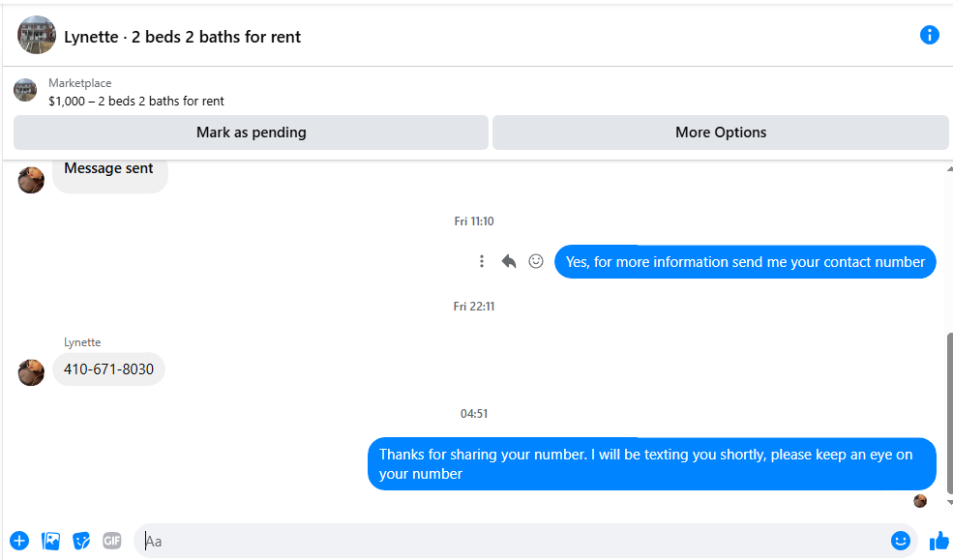This screenshot has width=953, height=560.
Task: Click the chat title "Lynette · 2 beds 2 baths"
Action: point(183,37)
